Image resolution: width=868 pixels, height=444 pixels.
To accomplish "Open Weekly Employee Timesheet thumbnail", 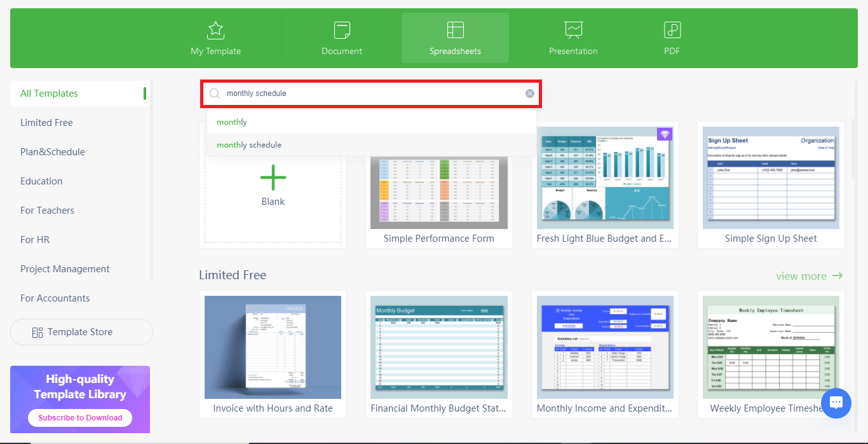I will [771, 347].
